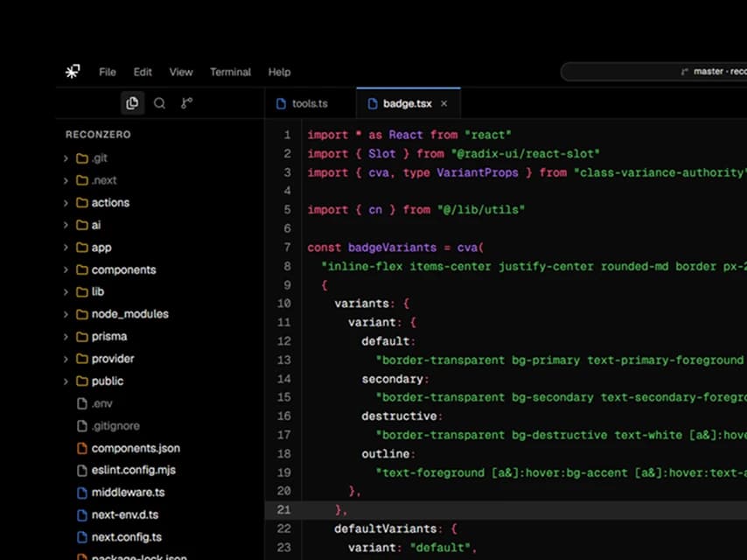Click the components.json file icon
This screenshot has width=747, height=560.
[x=82, y=448]
